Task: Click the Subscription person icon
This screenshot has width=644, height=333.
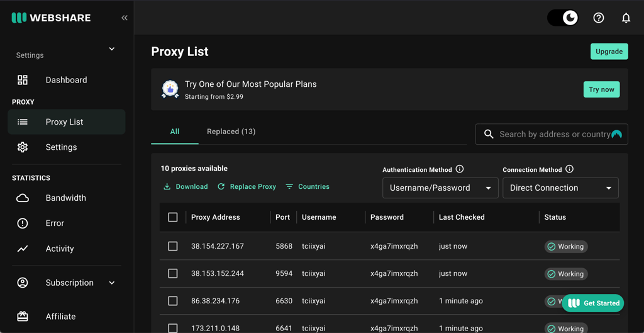Action: click(x=23, y=283)
